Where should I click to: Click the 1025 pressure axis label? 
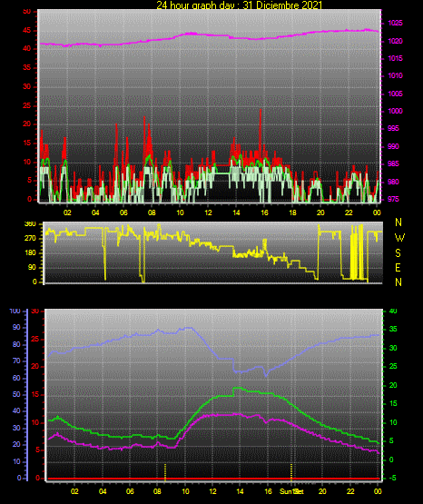[x=395, y=23]
